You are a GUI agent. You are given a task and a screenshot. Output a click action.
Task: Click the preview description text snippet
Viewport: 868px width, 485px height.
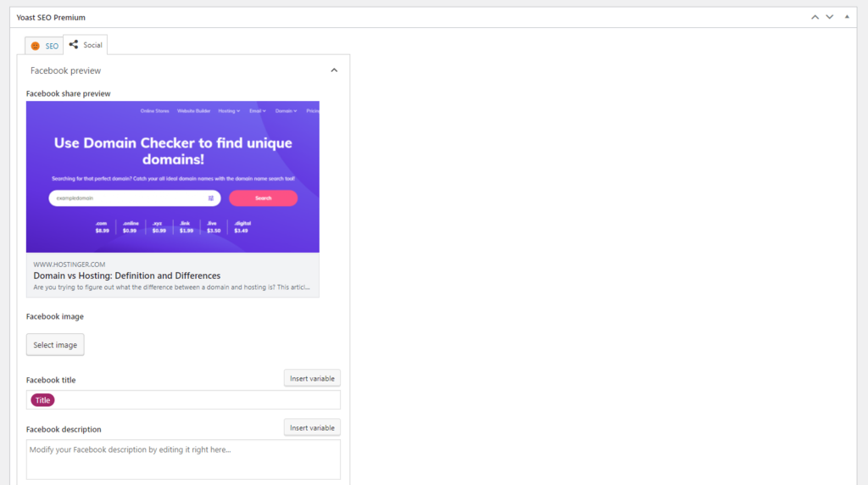(x=171, y=287)
